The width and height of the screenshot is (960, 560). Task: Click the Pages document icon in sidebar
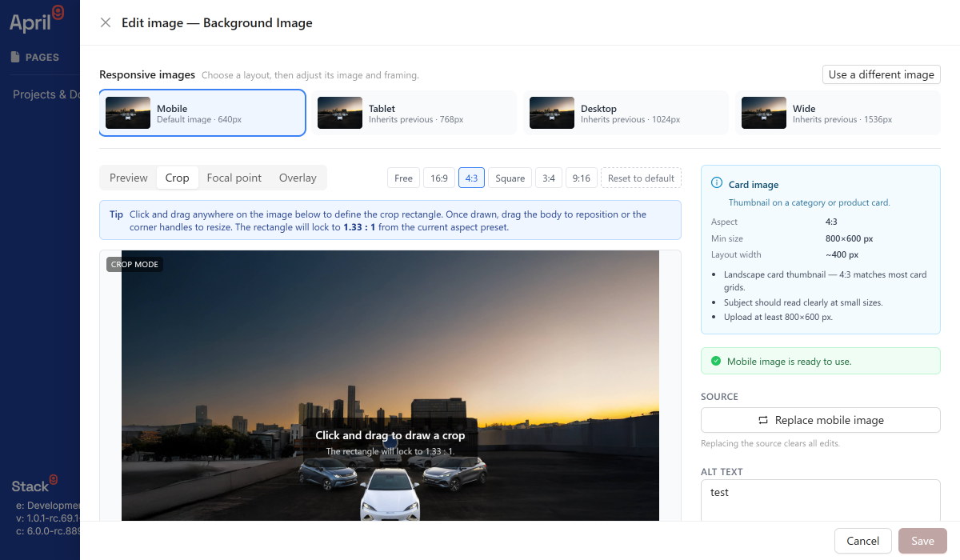15,57
